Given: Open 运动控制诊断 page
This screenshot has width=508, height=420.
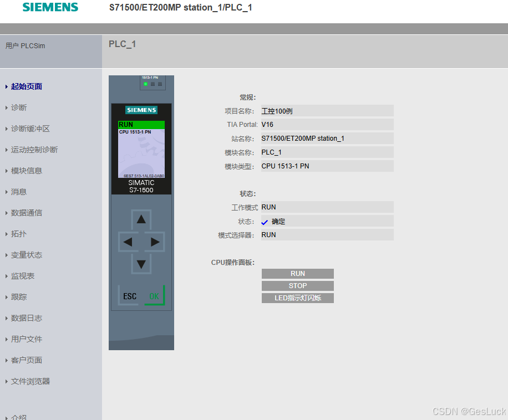Looking at the screenshot, I should pyautogui.click(x=34, y=150).
